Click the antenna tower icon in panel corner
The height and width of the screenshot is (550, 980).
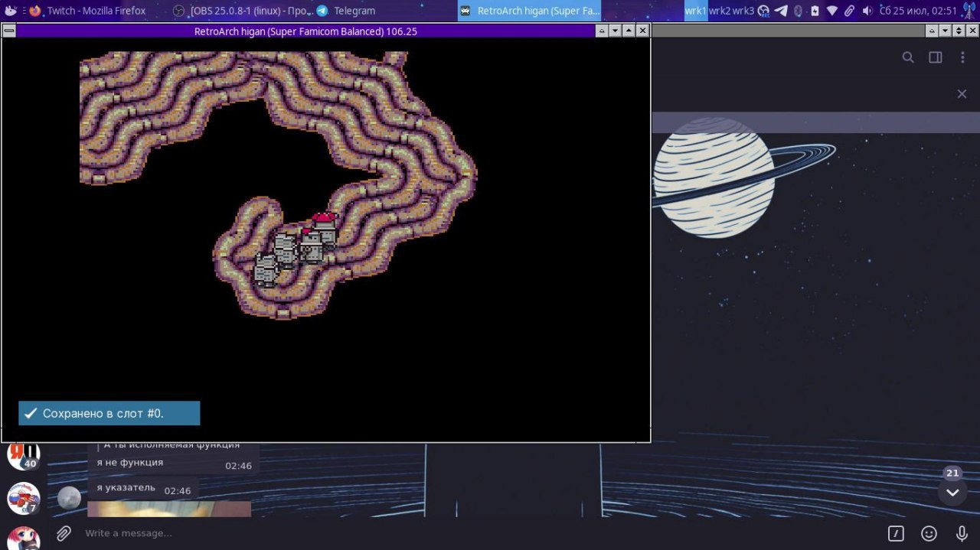(x=969, y=11)
